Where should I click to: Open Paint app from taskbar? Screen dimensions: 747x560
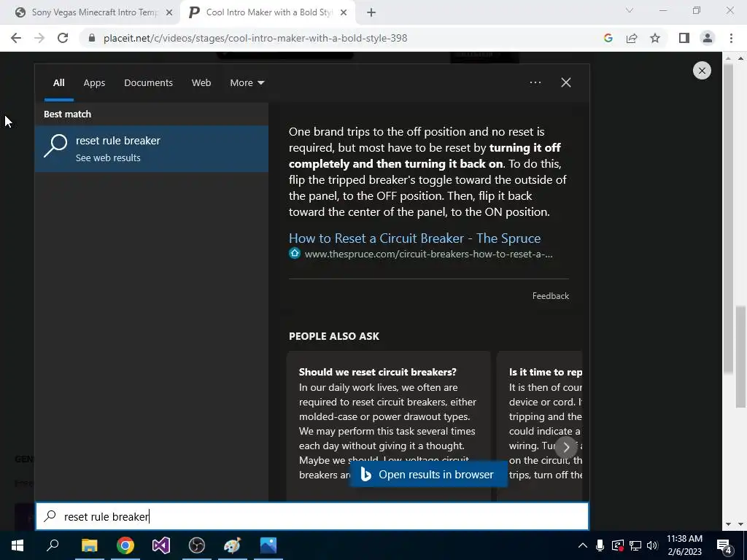click(x=233, y=545)
